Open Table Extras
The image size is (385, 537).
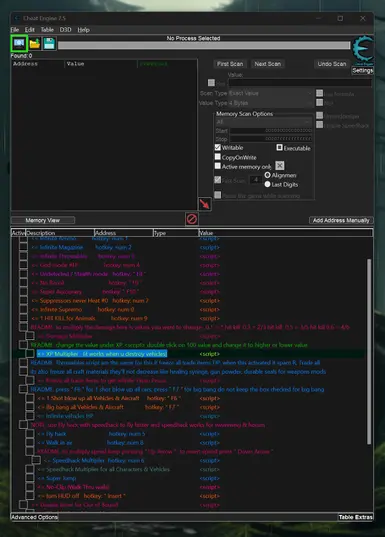click(356, 517)
